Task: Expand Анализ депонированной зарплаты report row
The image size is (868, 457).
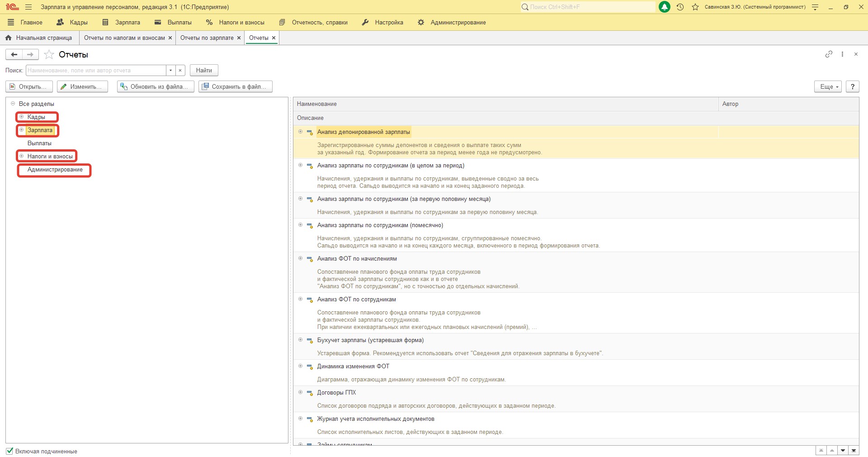Action: [x=300, y=132]
